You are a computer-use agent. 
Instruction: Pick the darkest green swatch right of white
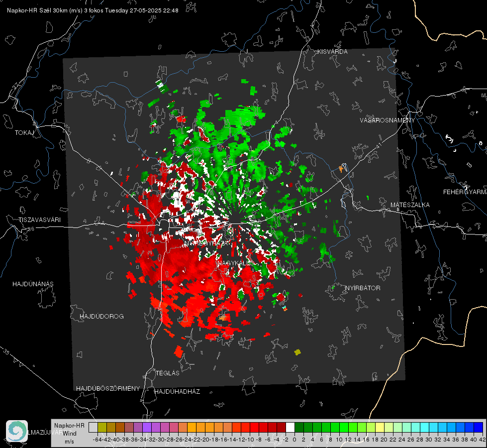(x=299, y=427)
